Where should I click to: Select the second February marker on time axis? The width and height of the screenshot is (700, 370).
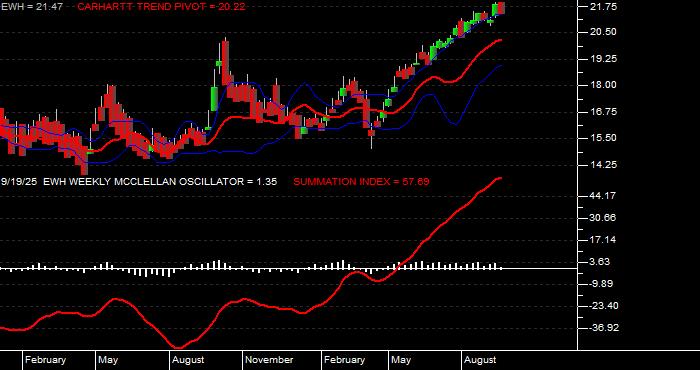point(344,360)
